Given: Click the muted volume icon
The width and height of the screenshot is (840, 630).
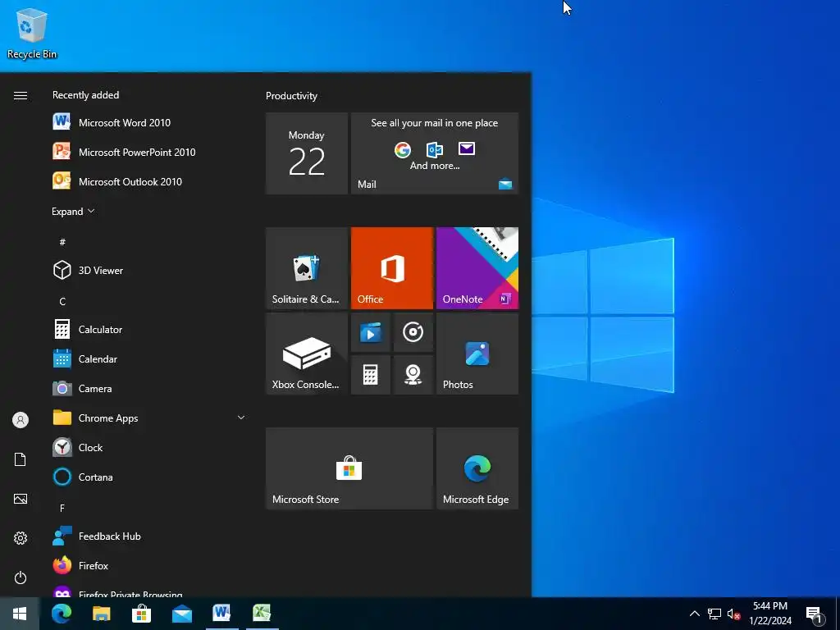Looking at the screenshot, I should (x=733, y=614).
